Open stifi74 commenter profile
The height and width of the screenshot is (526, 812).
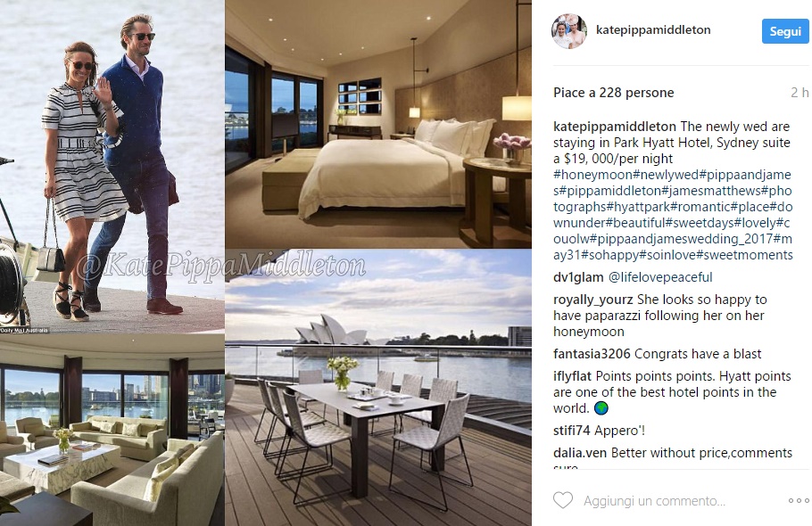click(571, 431)
